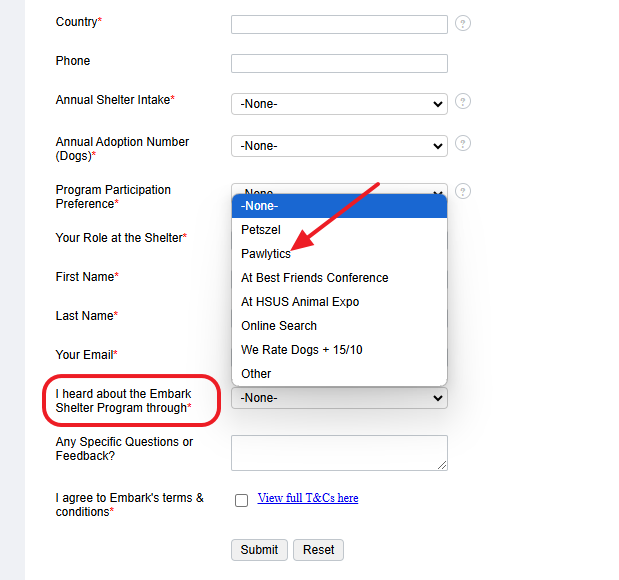Choose Online Search from the list
Image resolution: width=619 pixels, height=580 pixels.
point(339,326)
